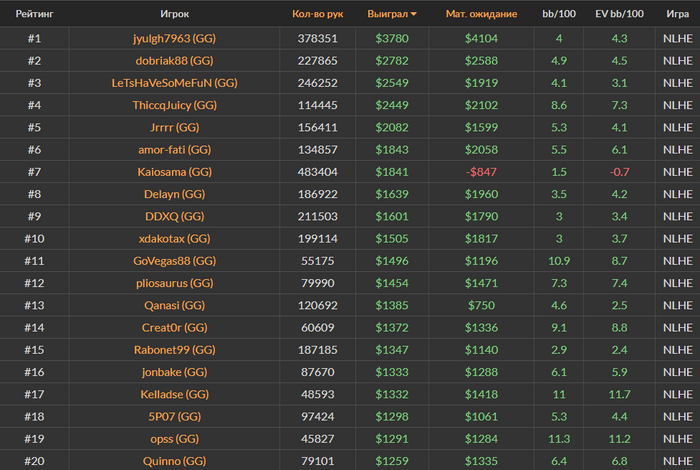Open dobriak88 (GG) player link
Screen dimensions: 700x470
(x=175, y=61)
